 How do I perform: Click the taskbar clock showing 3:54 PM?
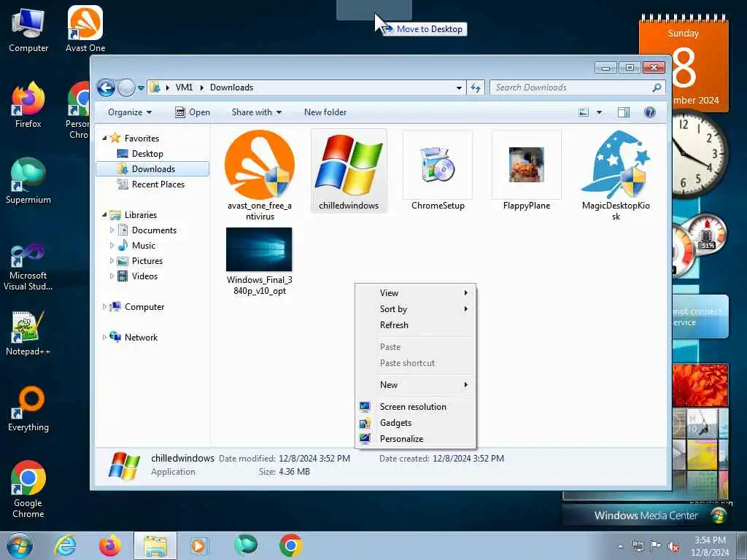click(709, 546)
